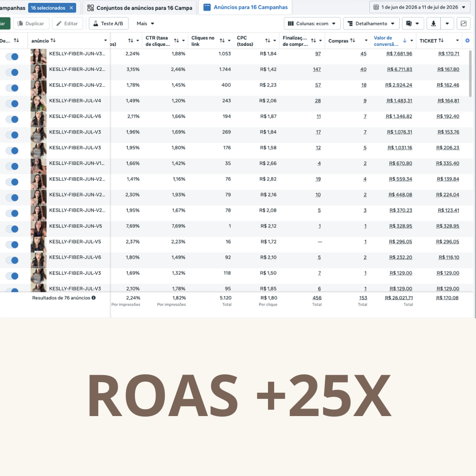Open Conjuntos de anúncios para 16 Campanhas tab
Viewport: 476px width, 476px height.
(140, 8)
